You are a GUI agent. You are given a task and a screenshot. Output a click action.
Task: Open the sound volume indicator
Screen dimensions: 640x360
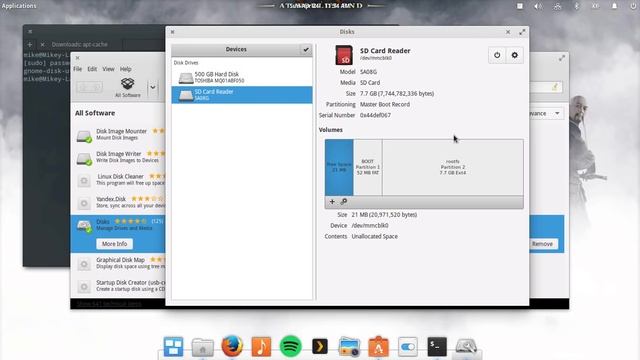coord(538,6)
